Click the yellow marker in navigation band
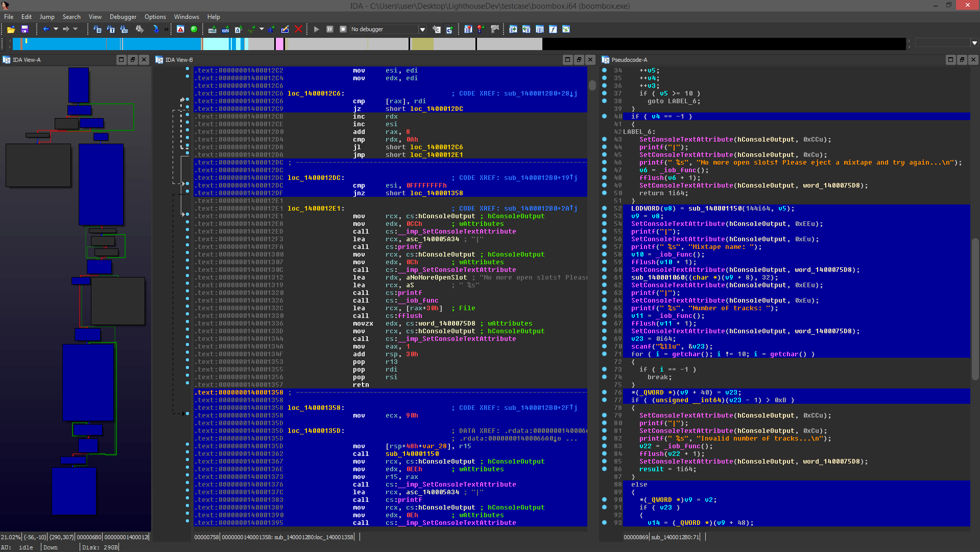This screenshot has width=980, height=552. (26, 41)
